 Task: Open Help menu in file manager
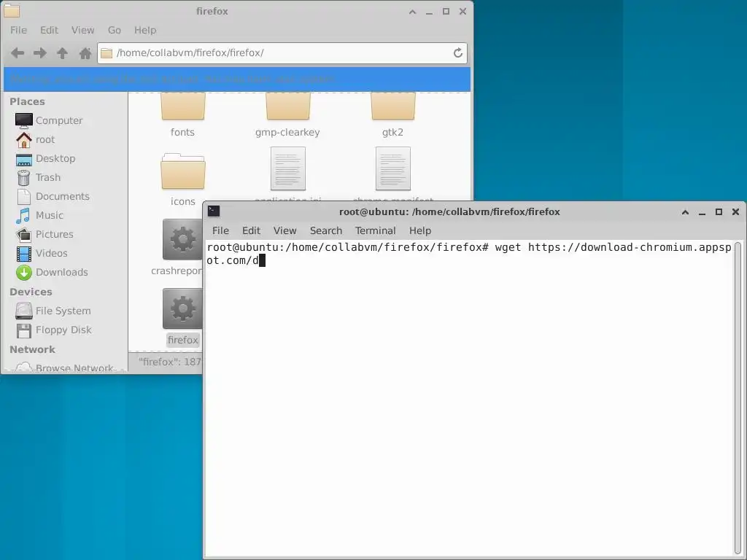145,30
